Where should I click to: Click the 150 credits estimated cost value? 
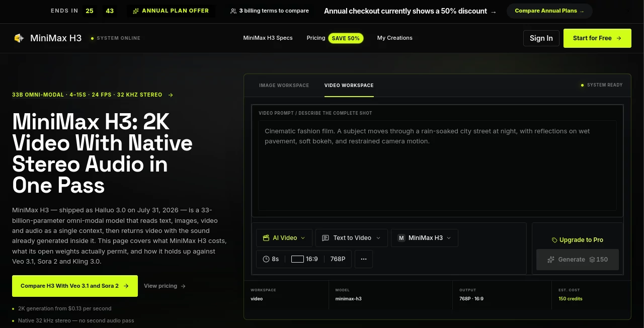571,299
